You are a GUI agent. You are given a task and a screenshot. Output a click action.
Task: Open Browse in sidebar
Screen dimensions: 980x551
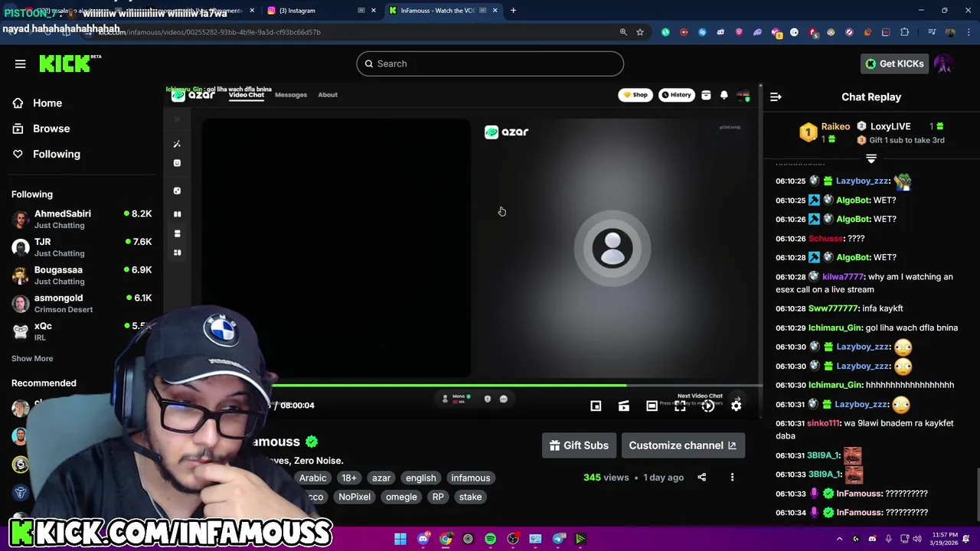tap(51, 129)
